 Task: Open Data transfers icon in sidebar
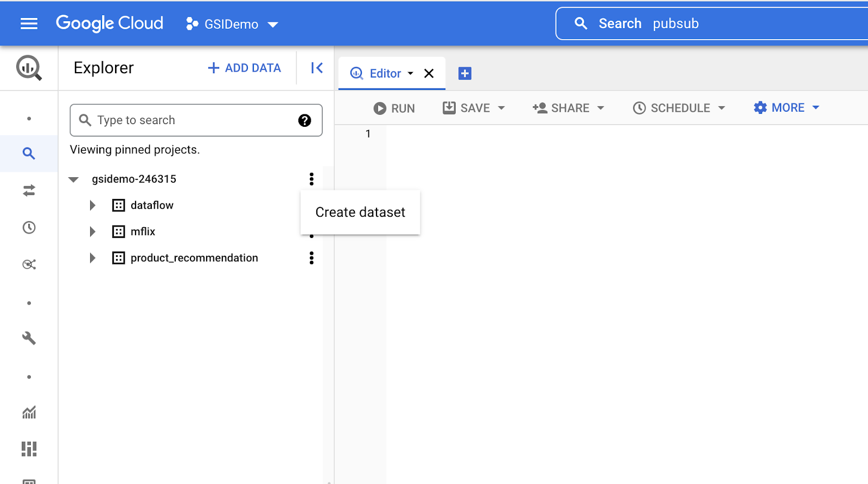29,190
